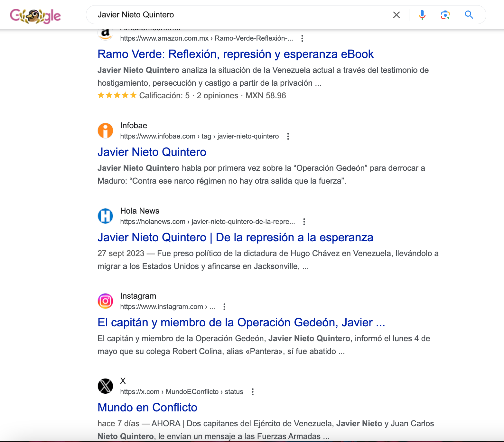Open three-dot menu for X result
Viewport: 504px width, 442px height.
pyautogui.click(x=253, y=392)
